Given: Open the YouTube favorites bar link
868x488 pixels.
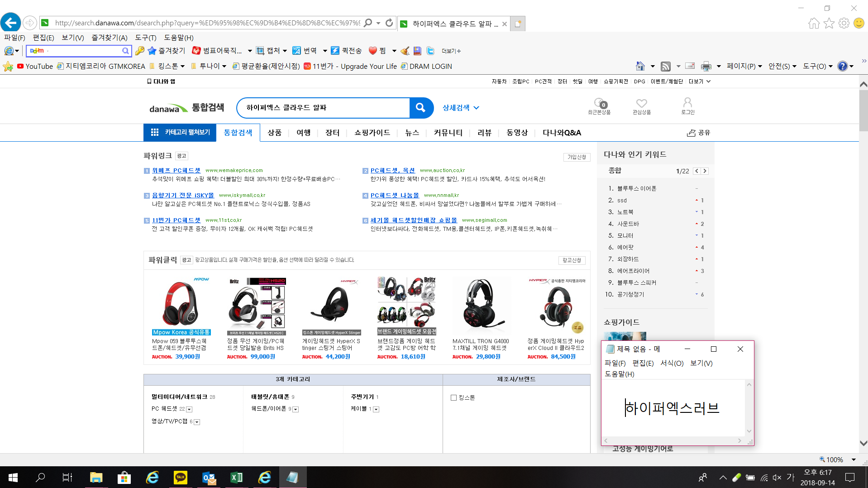Looking at the screenshot, I should 35,66.
